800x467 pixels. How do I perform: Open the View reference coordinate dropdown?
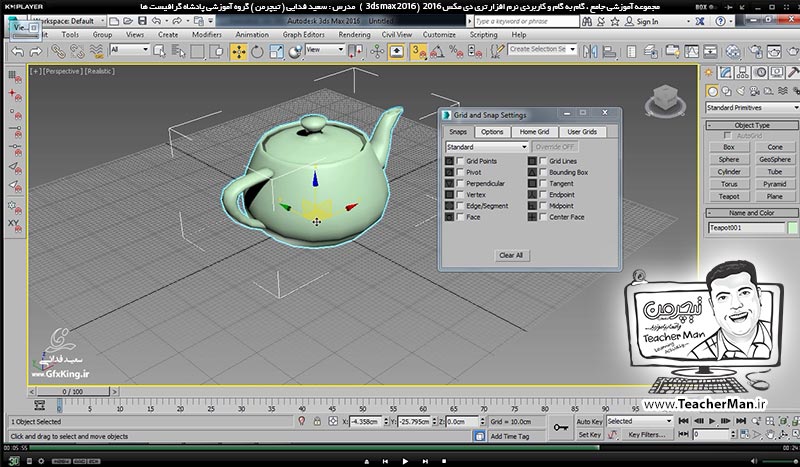(x=325, y=50)
